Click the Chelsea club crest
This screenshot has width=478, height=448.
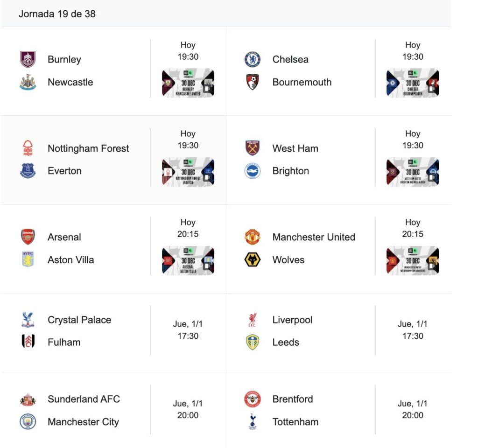(253, 59)
